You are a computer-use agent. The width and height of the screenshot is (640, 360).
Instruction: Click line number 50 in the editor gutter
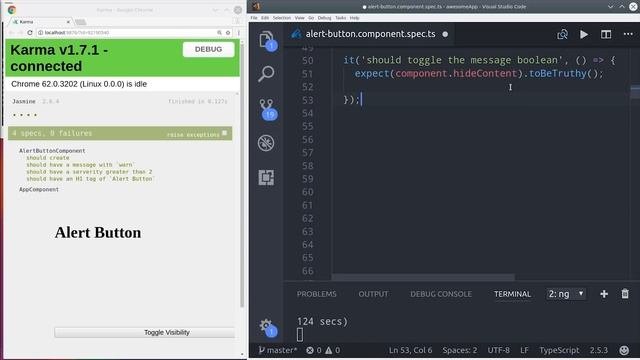pos(308,60)
